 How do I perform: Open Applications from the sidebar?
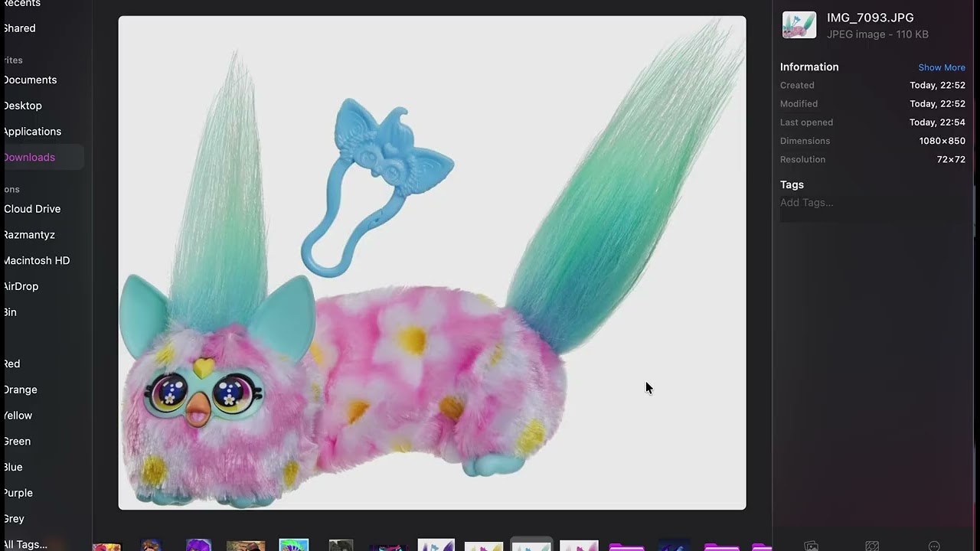click(x=32, y=132)
